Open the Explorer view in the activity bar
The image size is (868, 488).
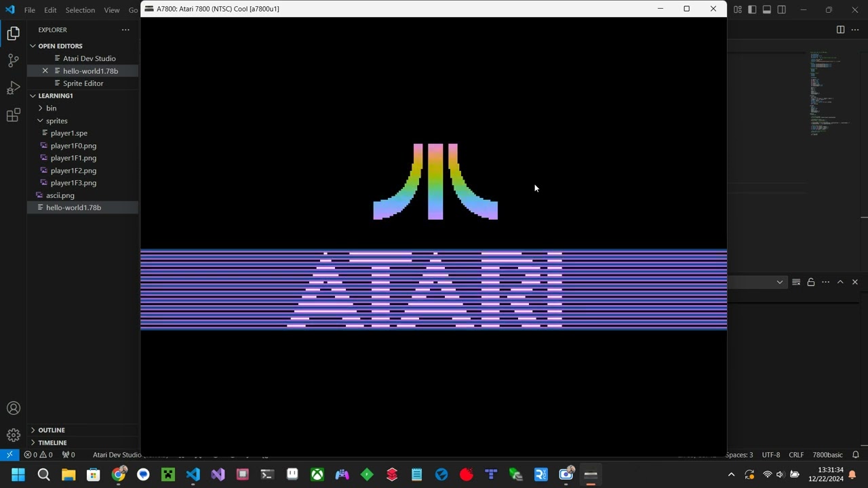tap(13, 33)
